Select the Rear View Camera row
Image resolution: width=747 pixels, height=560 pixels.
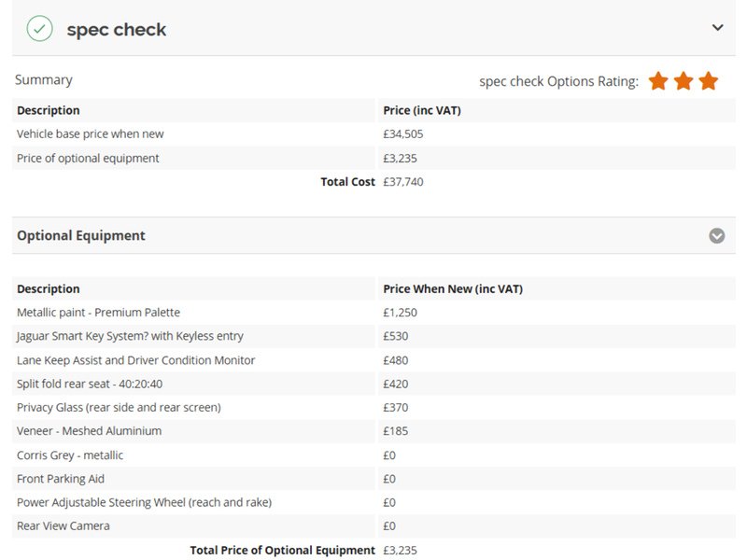pyautogui.click(x=373, y=525)
